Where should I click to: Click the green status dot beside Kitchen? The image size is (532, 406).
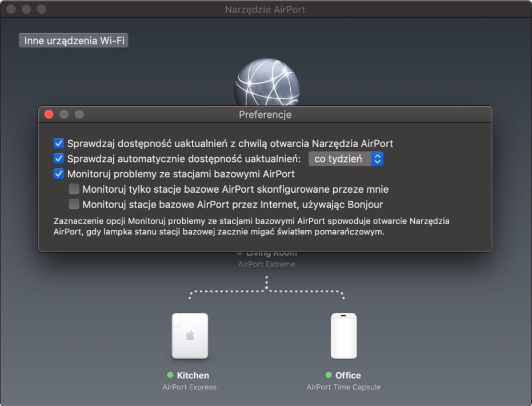click(170, 375)
